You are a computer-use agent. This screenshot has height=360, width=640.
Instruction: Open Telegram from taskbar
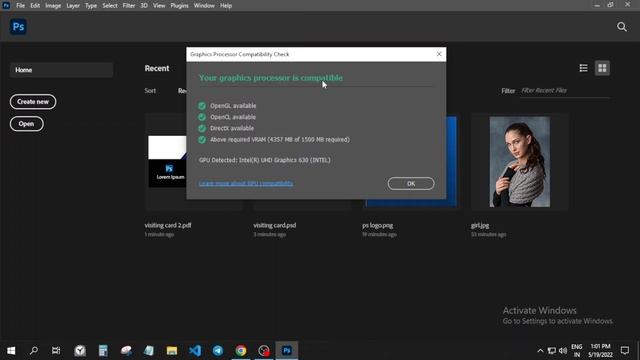click(x=218, y=351)
